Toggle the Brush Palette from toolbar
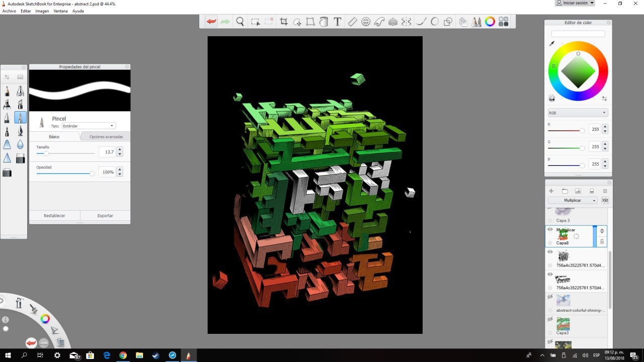This screenshot has width=644, height=362. coord(476,22)
